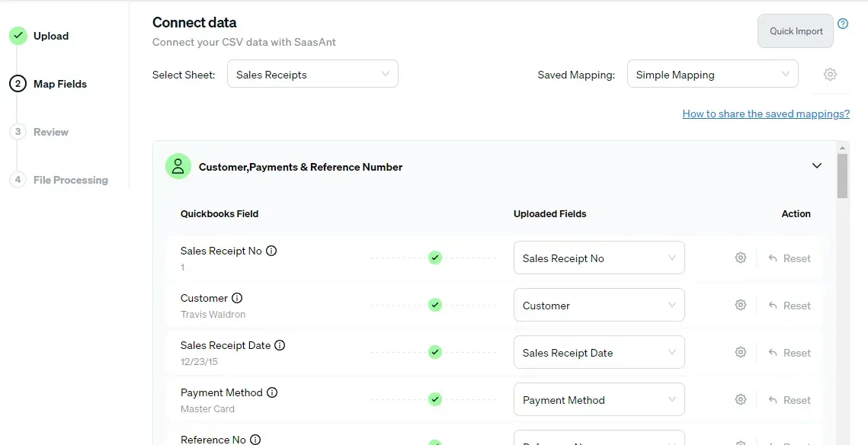
Task: Reset the Sales Receipt Date mapping
Action: [790, 353]
